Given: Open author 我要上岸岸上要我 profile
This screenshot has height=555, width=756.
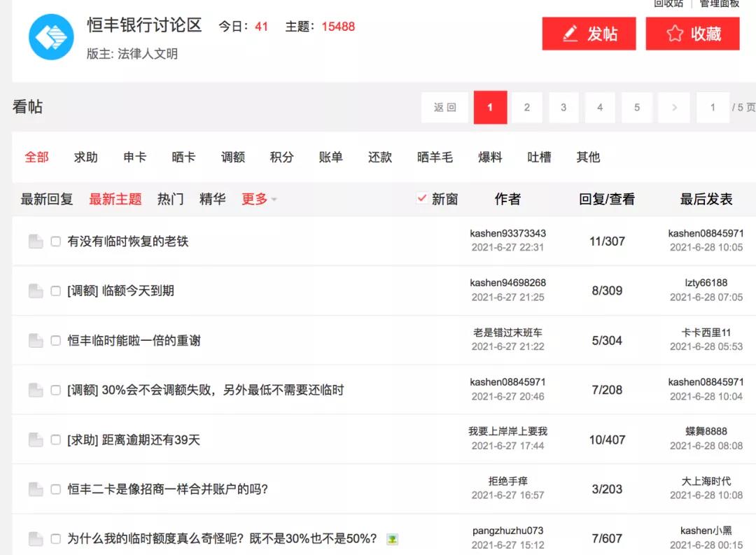Looking at the screenshot, I should coord(507,431).
